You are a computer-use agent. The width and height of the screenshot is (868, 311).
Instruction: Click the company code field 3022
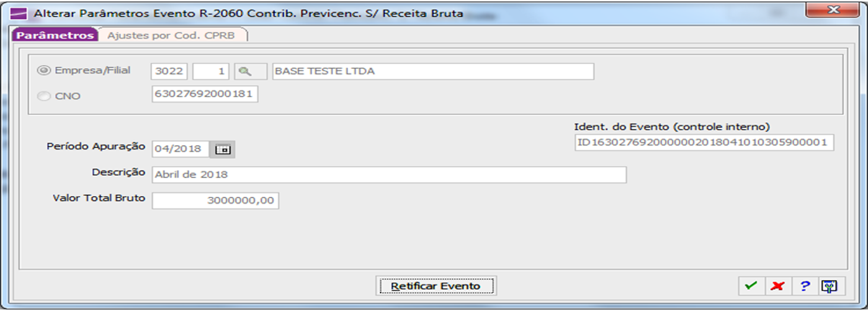169,71
